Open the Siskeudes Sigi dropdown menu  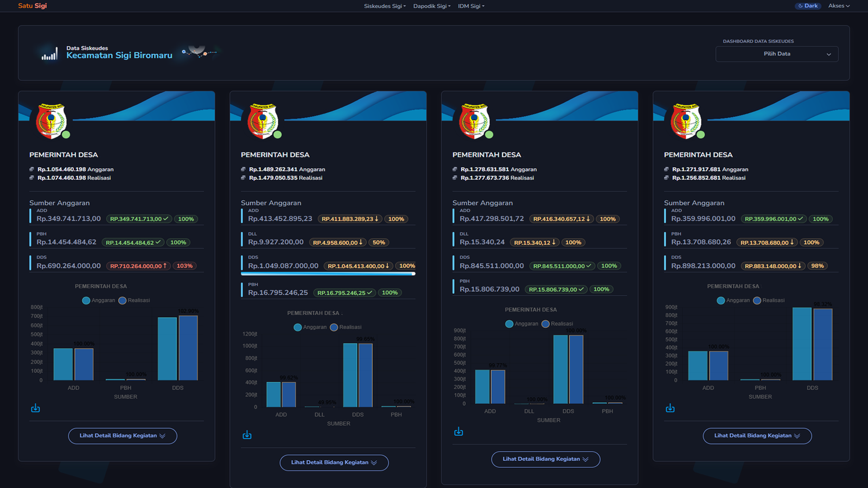click(x=385, y=6)
